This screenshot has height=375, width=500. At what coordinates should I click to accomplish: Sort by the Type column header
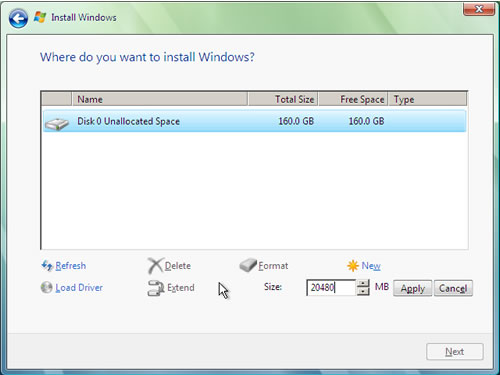pos(427,99)
